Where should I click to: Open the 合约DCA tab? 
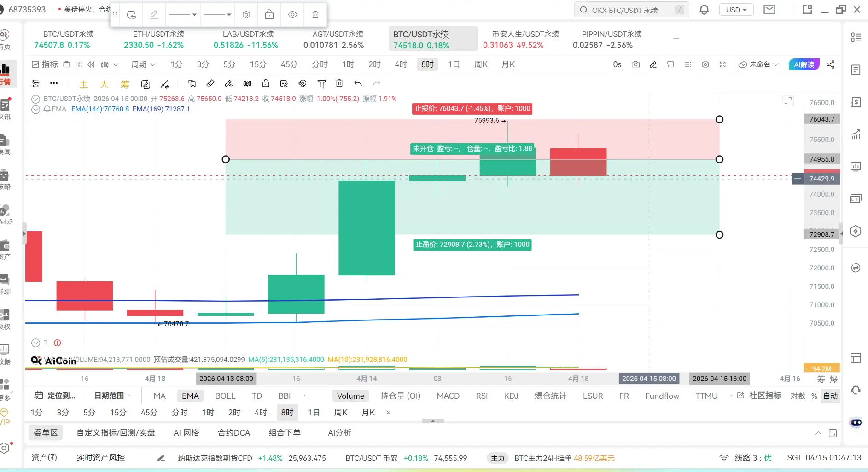(x=234, y=433)
